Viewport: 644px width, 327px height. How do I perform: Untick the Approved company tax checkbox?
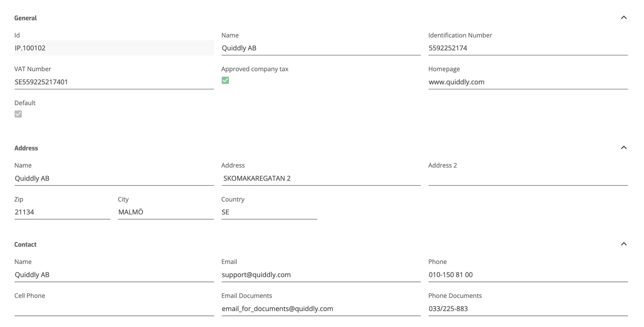tap(225, 80)
